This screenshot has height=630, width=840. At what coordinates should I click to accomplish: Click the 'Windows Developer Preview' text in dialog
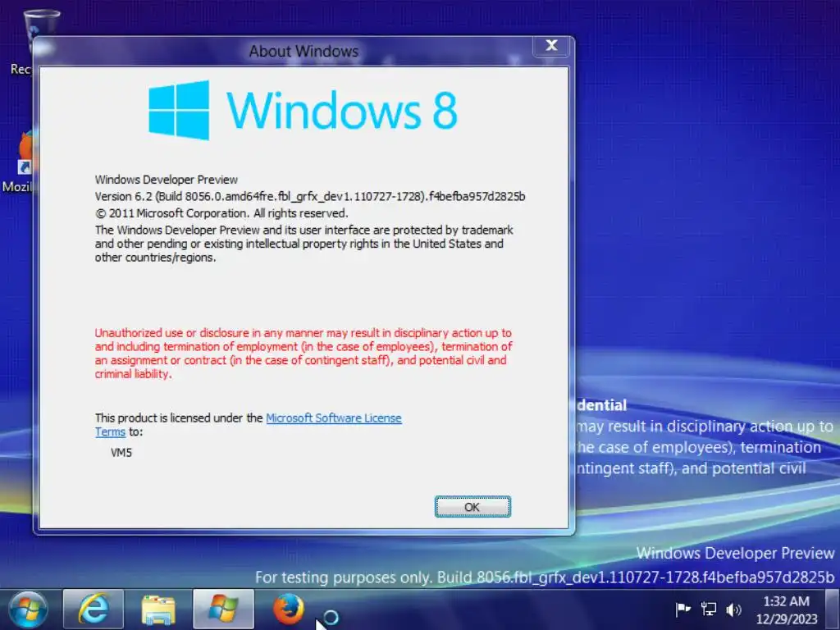tap(167, 180)
